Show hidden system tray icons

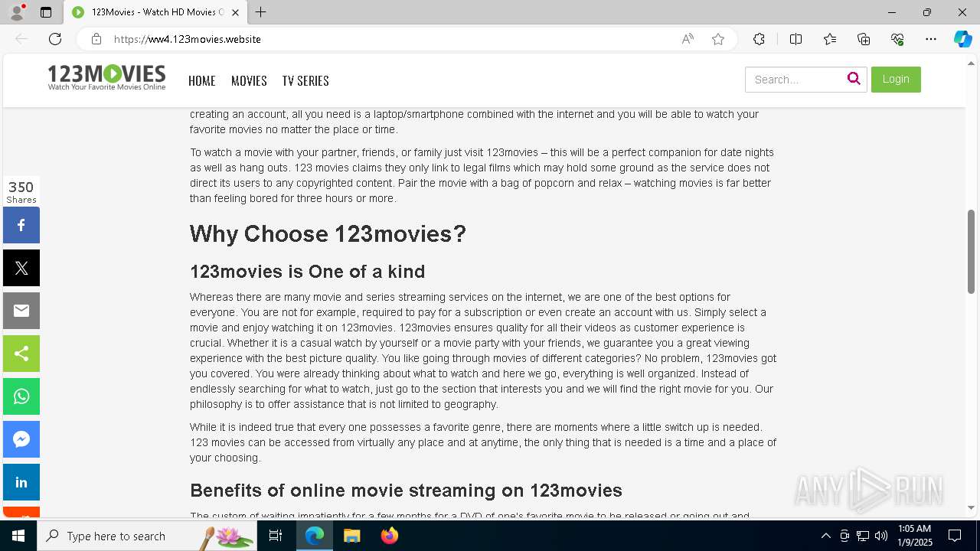click(x=825, y=536)
